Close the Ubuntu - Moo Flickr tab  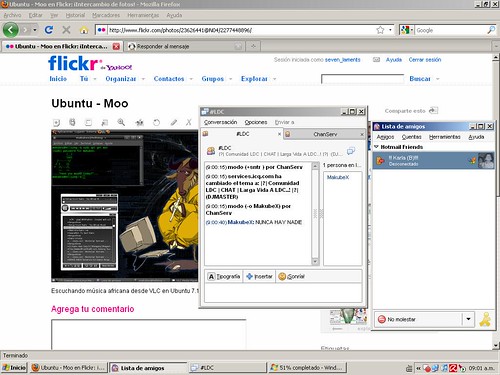coord(116,46)
